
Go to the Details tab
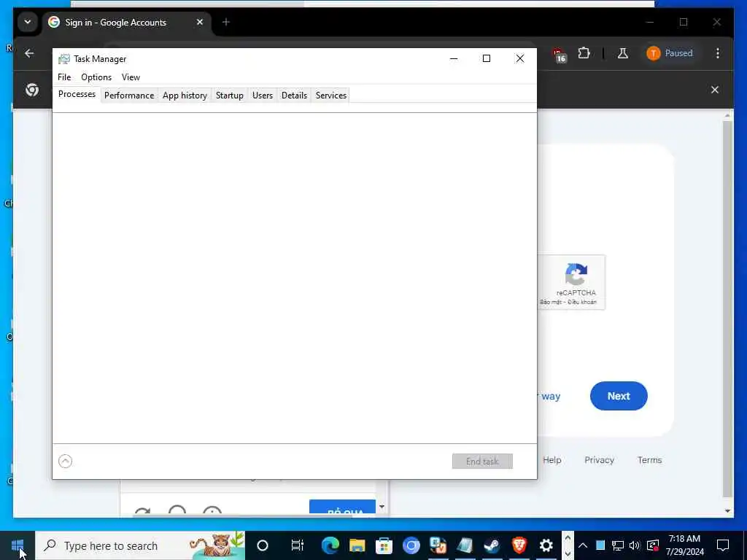295,96
